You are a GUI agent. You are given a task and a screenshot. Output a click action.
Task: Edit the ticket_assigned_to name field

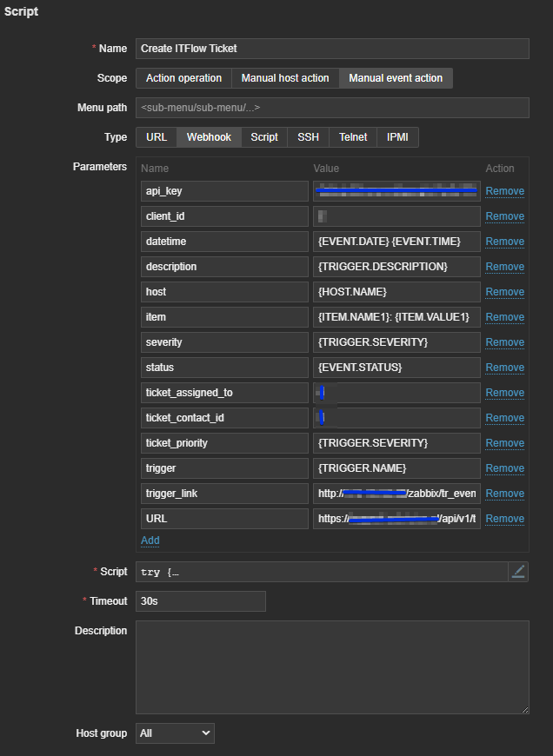(225, 393)
